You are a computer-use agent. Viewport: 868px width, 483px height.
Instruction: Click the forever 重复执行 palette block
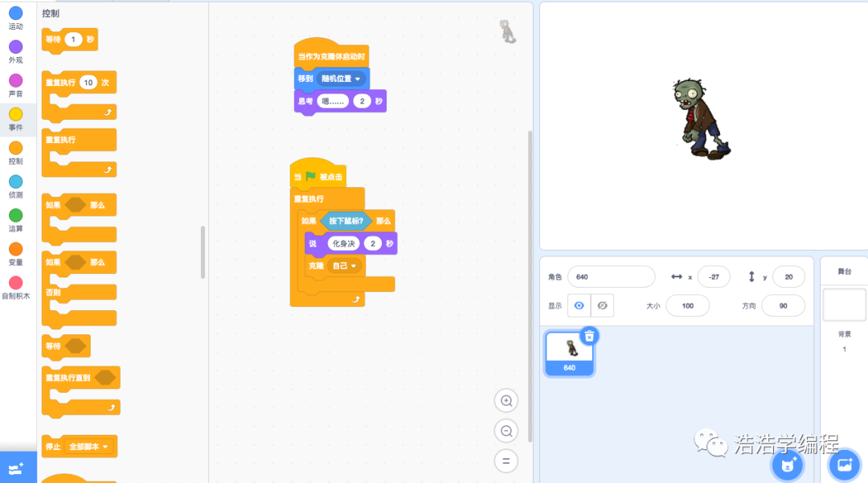[x=79, y=152]
